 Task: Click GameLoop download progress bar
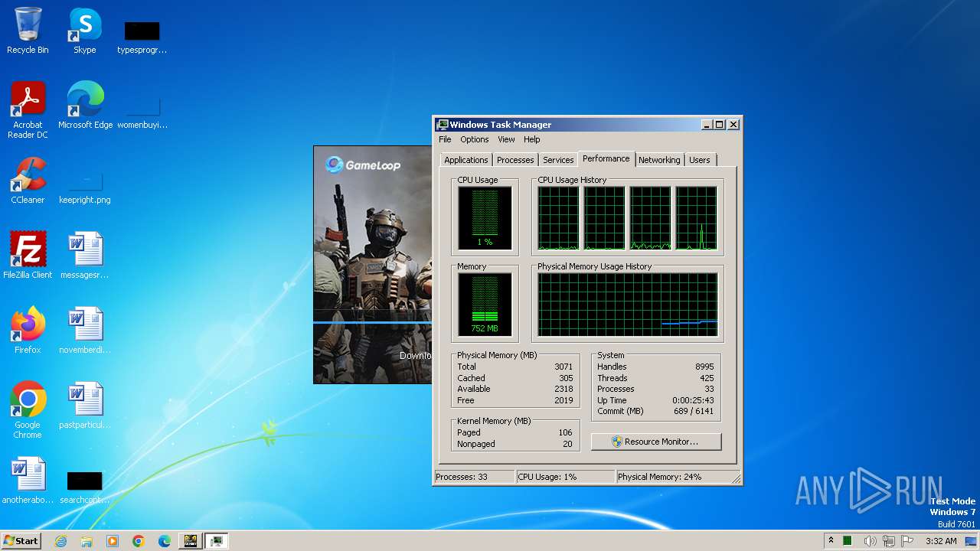point(373,324)
